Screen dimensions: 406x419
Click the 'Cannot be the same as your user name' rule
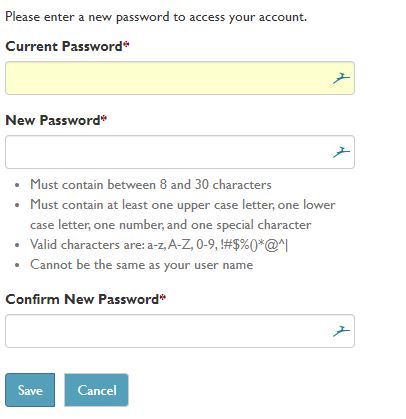(x=141, y=265)
